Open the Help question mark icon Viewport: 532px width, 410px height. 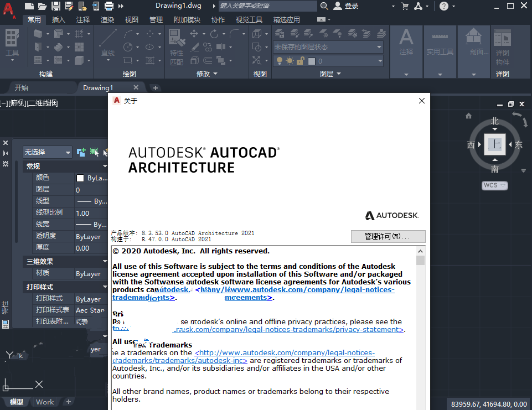click(444, 6)
